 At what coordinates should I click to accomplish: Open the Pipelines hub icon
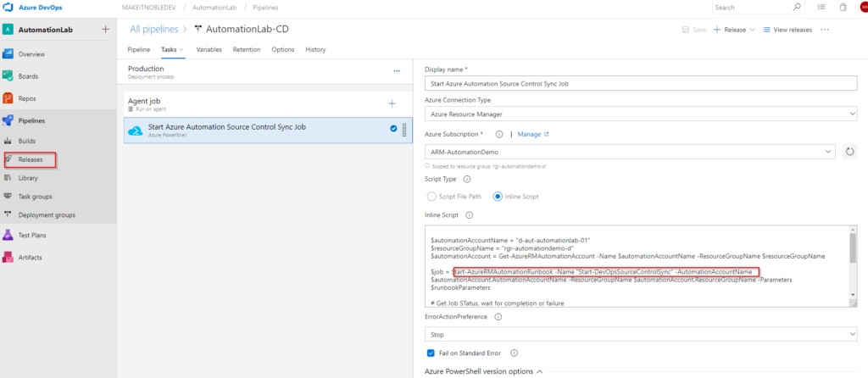(x=8, y=120)
